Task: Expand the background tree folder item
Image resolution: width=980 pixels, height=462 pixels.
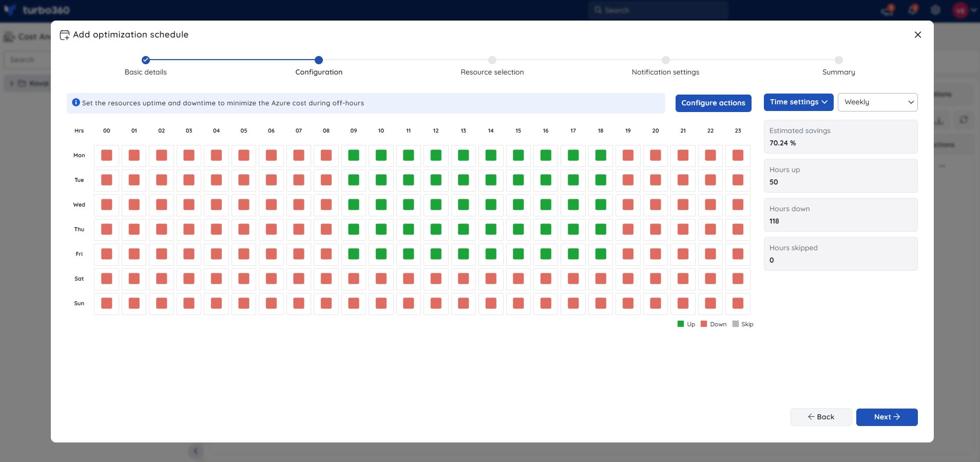Action: pos(11,83)
